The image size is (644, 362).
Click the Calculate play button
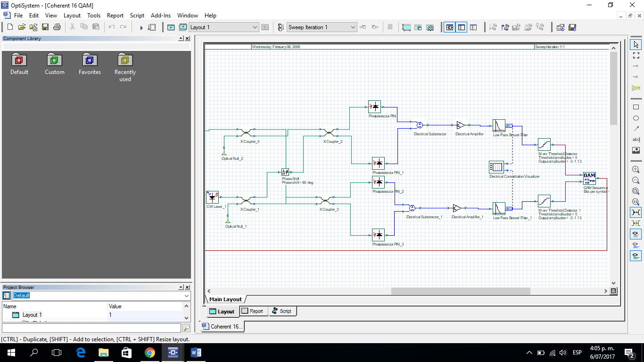(x=141, y=27)
